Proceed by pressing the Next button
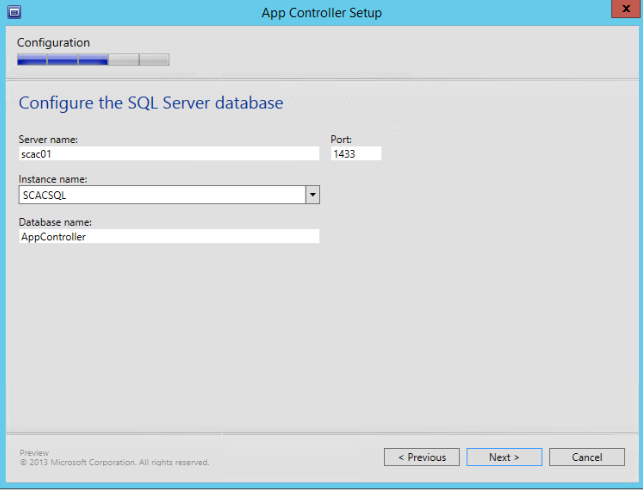The width and height of the screenshot is (643, 490). (504, 457)
